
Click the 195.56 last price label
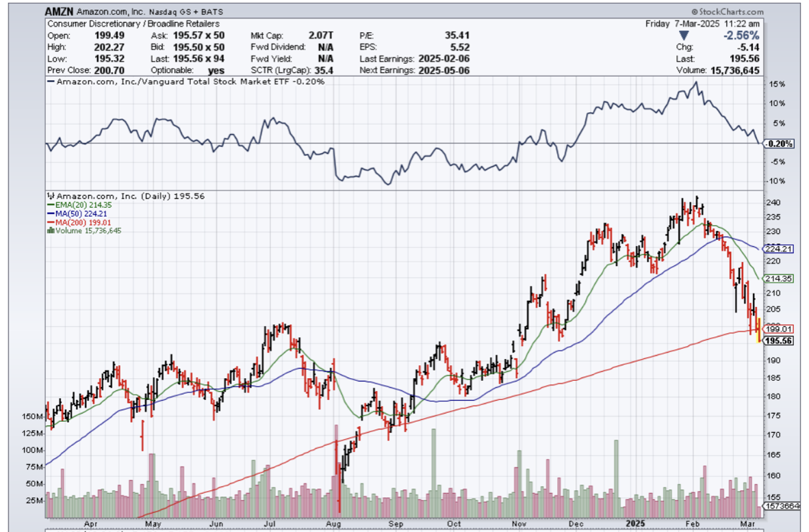(780, 340)
